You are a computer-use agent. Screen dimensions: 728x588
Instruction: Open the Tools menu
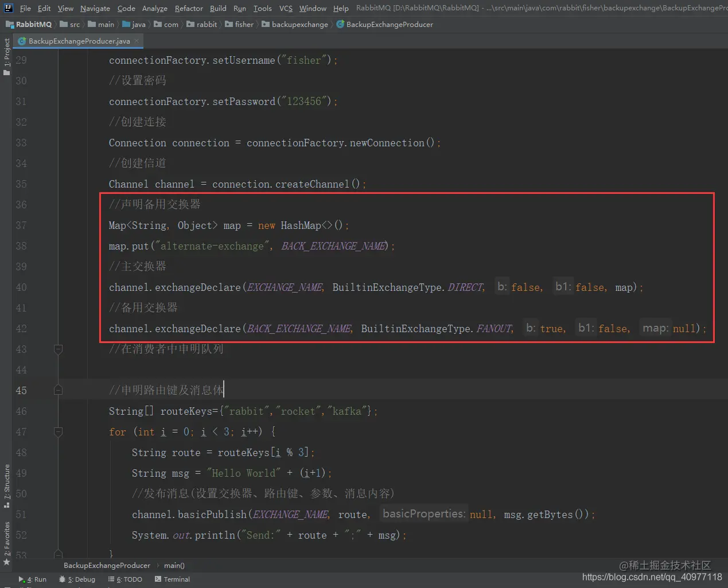click(262, 8)
